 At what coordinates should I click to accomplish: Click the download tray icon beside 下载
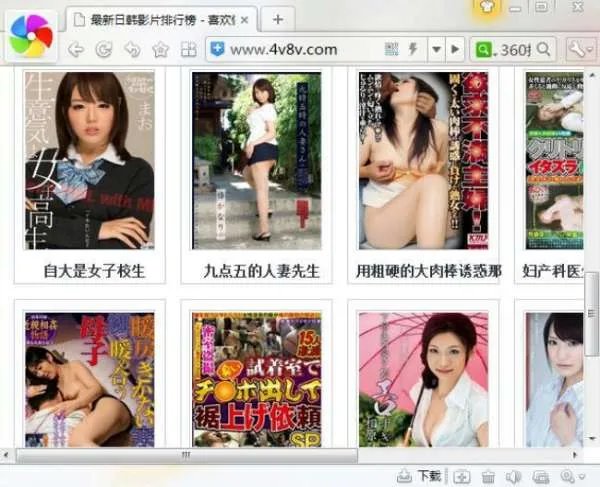pyautogui.click(x=404, y=476)
